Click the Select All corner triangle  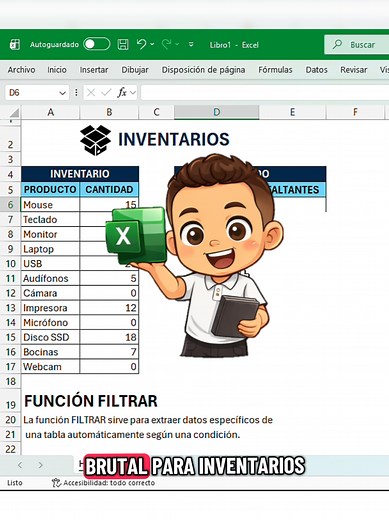13,112
